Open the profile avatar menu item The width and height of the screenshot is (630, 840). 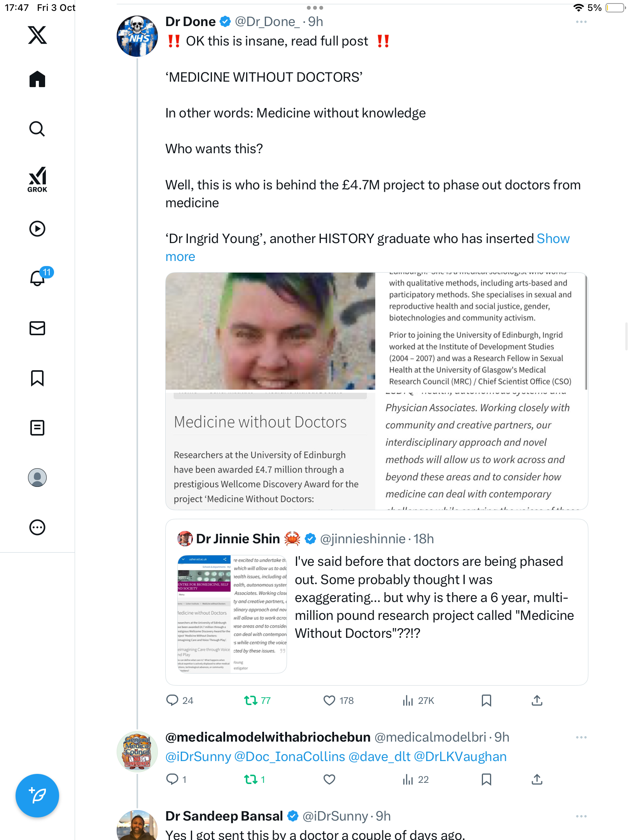37,478
